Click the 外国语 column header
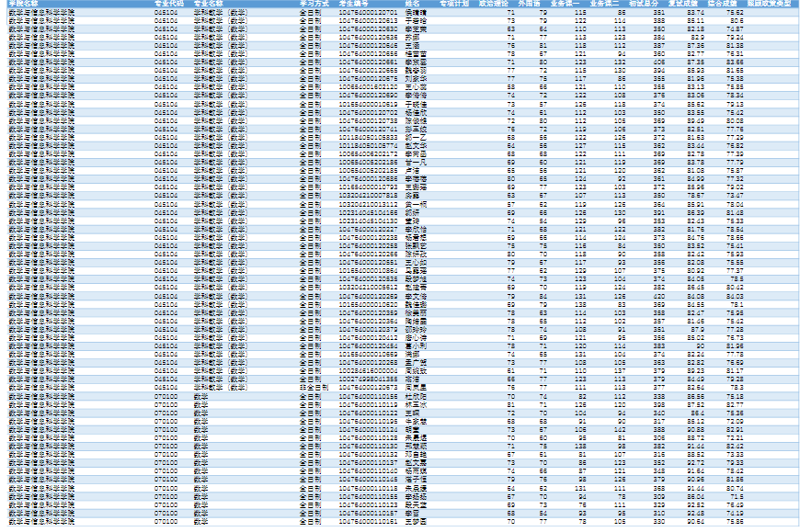 (530, 4)
